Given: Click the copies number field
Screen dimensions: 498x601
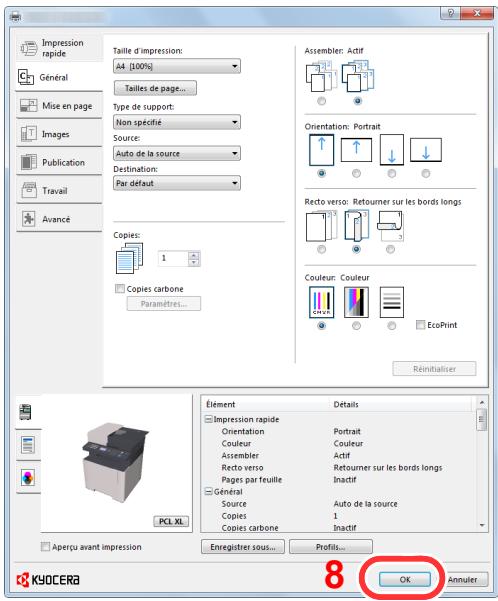Looking at the screenshot, I should click(x=173, y=258).
